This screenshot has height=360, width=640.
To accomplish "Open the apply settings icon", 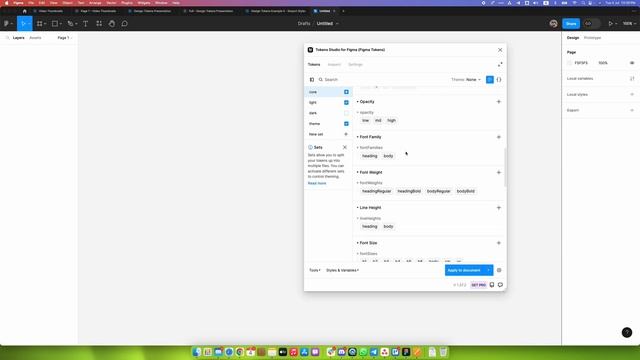I will pos(499,270).
